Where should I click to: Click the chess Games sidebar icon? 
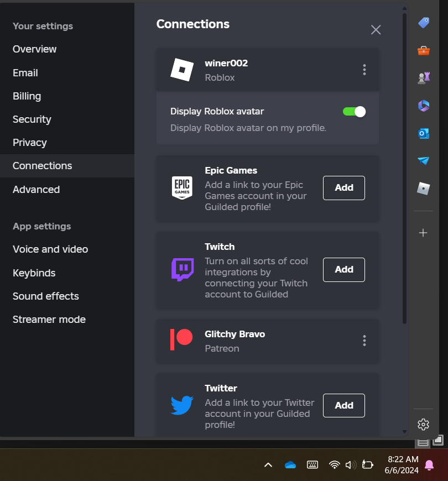pos(424,78)
